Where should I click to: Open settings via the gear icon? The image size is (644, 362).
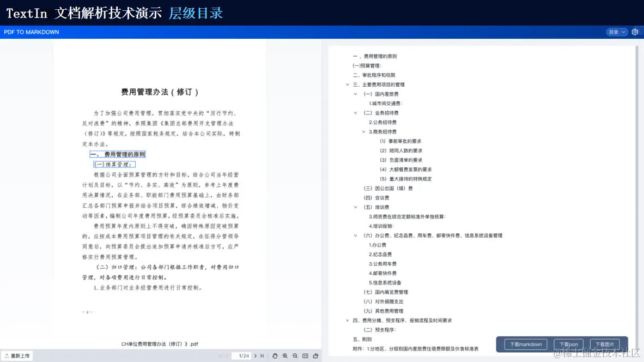pyautogui.click(x=635, y=32)
